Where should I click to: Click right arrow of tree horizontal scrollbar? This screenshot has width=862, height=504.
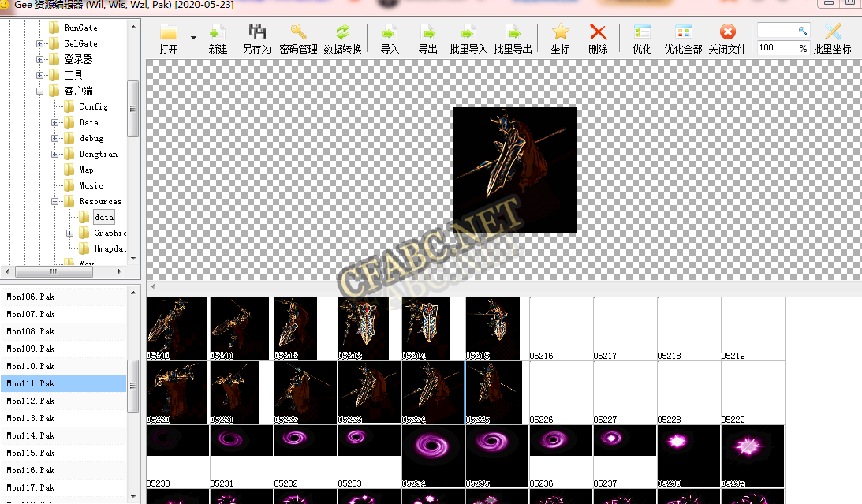(x=120, y=271)
